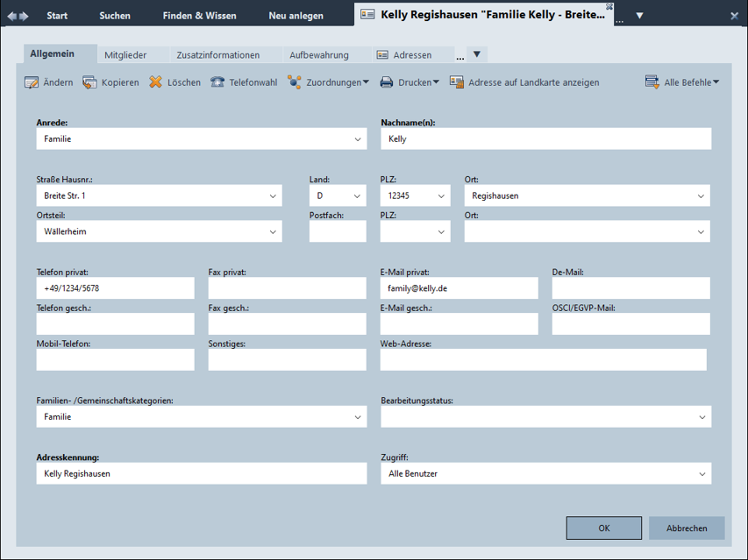Screen dimensions: 748x560
Task: Open the Zugriff dropdown
Action: tap(702, 474)
